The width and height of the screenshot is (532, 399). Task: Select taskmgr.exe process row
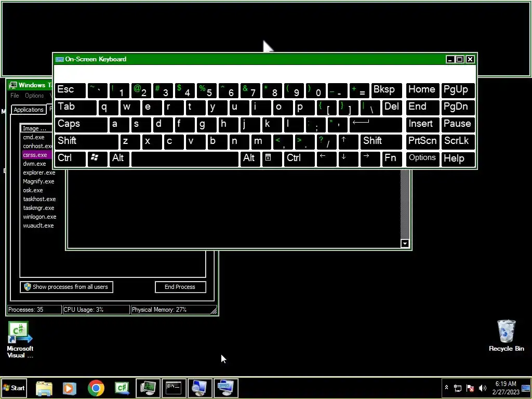(x=38, y=208)
